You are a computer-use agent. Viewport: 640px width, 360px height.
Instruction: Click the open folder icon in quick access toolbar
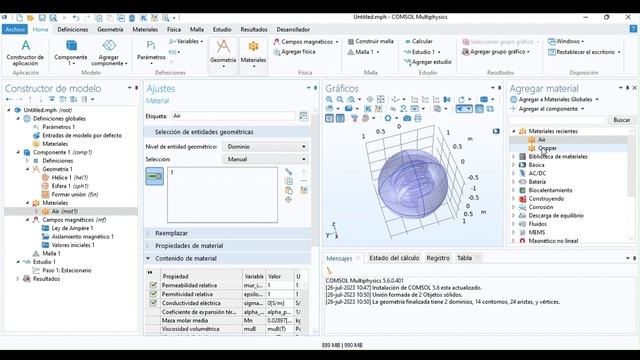pyautogui.click(x=30, y=18)
